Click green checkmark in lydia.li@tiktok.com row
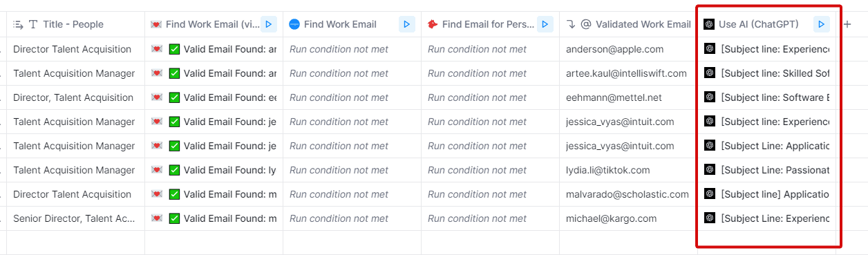The height and width of the screenshot is (255, 868). [x=174, y=170]
